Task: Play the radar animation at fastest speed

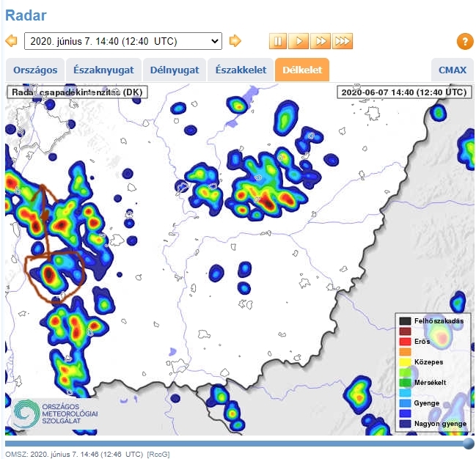Action: (x=343, y=41)
